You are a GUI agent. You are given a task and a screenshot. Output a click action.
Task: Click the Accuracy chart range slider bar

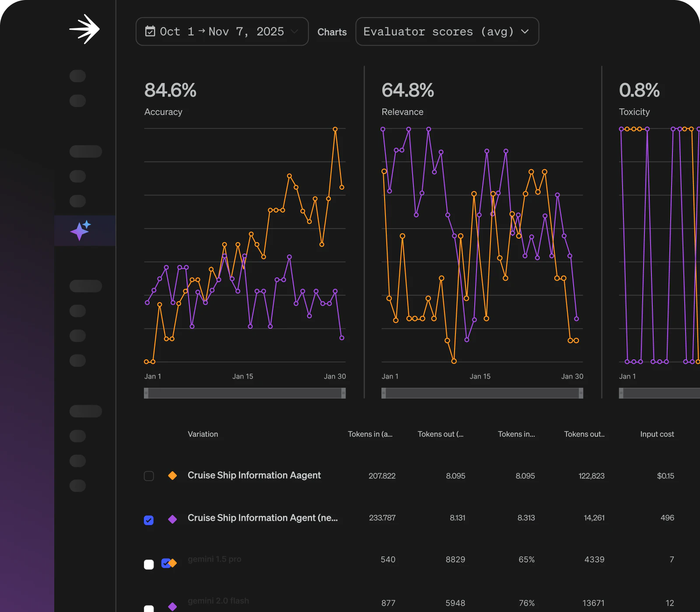[x=245, y=393]
